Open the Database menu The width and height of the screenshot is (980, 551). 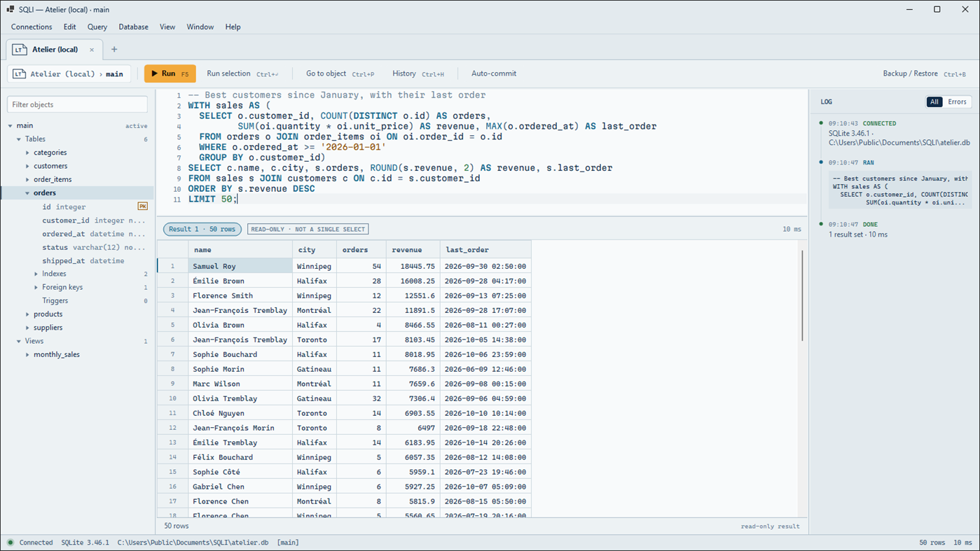pyautogui.click(x=133, y=27)
